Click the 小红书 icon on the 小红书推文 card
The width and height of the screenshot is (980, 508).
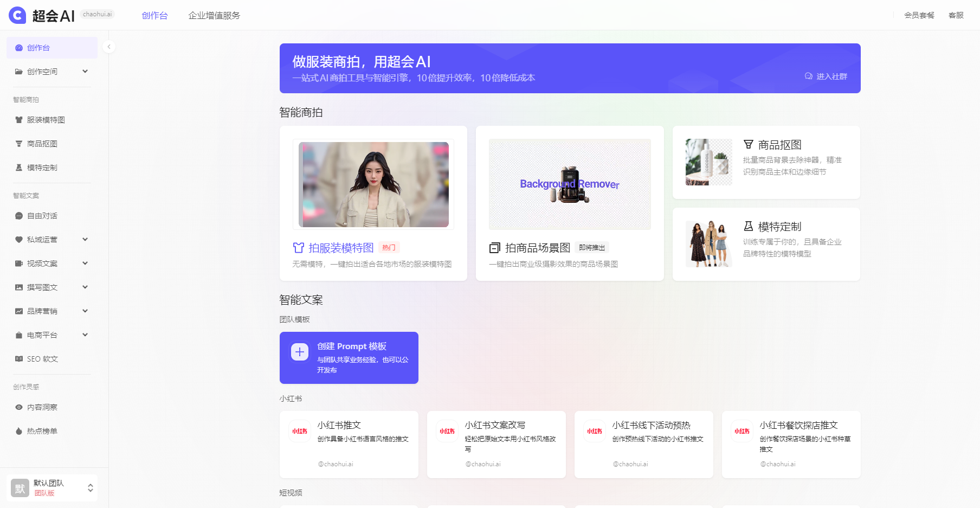(x=299, y=430)
